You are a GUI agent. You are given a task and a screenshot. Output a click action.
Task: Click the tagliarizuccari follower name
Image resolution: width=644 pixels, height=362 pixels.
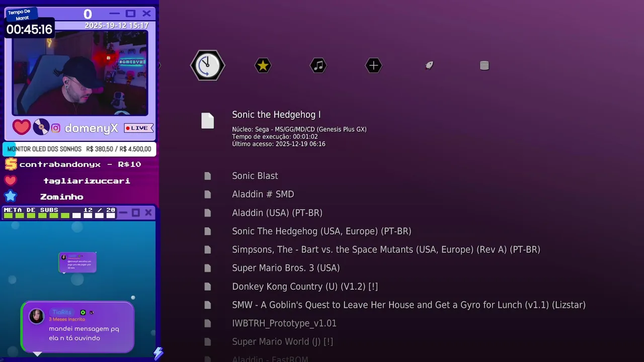87,180
